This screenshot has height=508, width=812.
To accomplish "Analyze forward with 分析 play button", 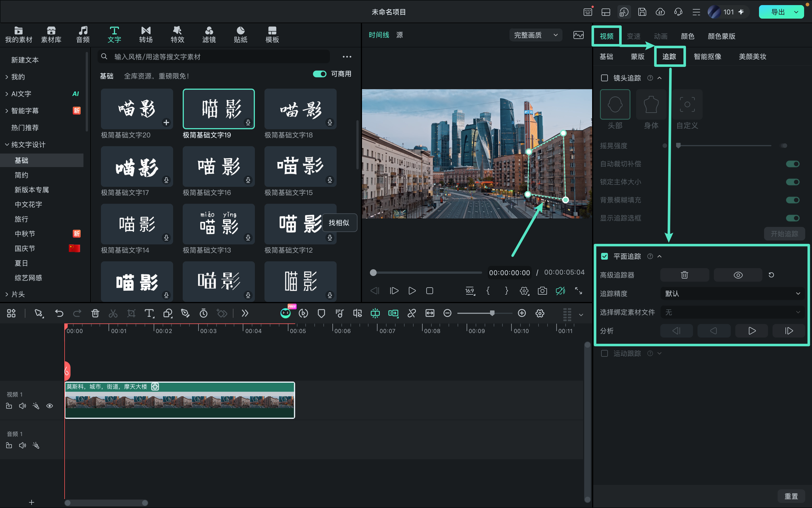I will coord(752,330).
